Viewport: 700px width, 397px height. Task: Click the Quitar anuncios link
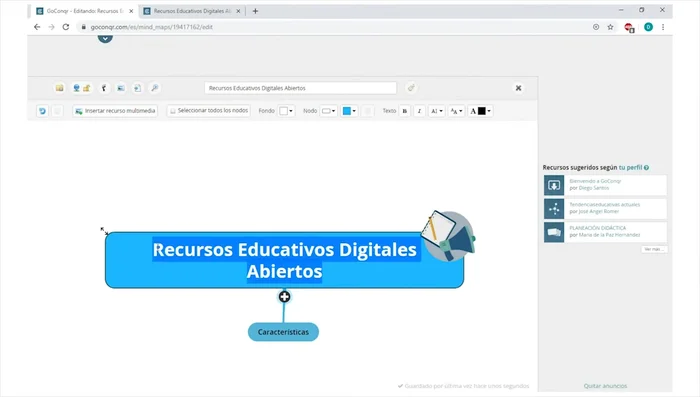[605, 386]
